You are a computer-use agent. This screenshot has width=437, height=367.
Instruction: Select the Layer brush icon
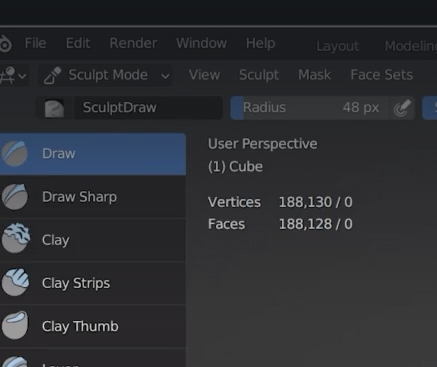15,362
